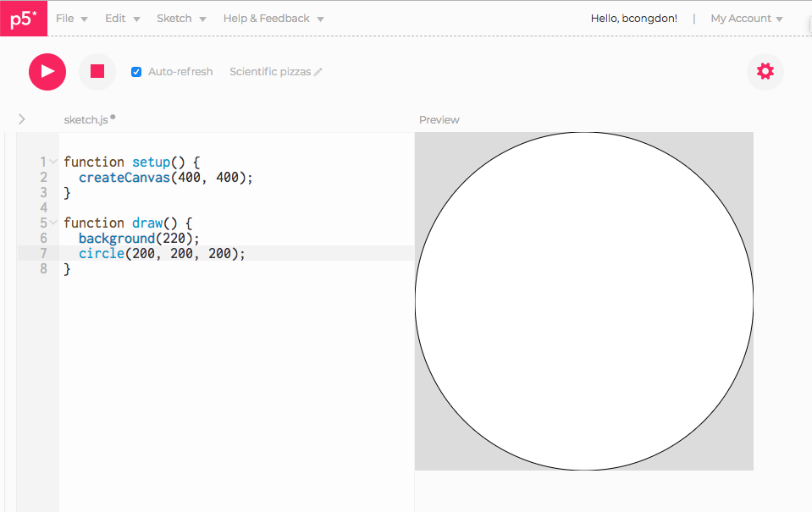Open the File menu
The height and width of the screenshot is (512, 812).
[x=65, y=18]
